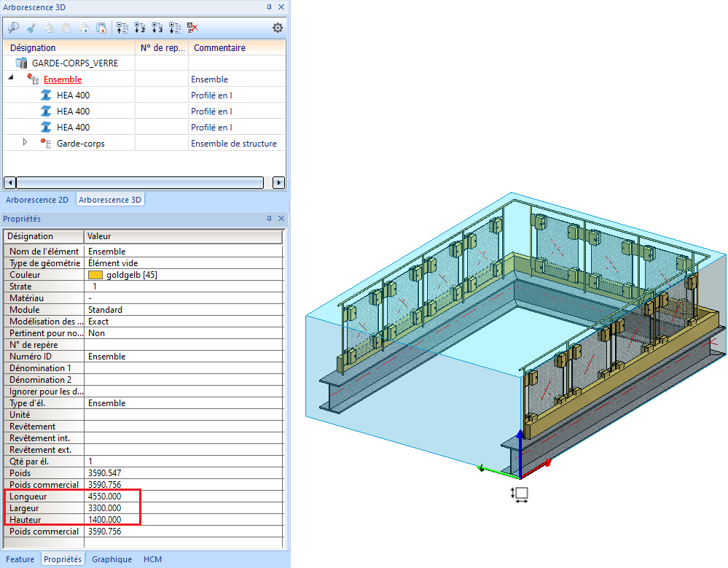Click the tree horizontal scrollbar right arrow

coord(278,182)
